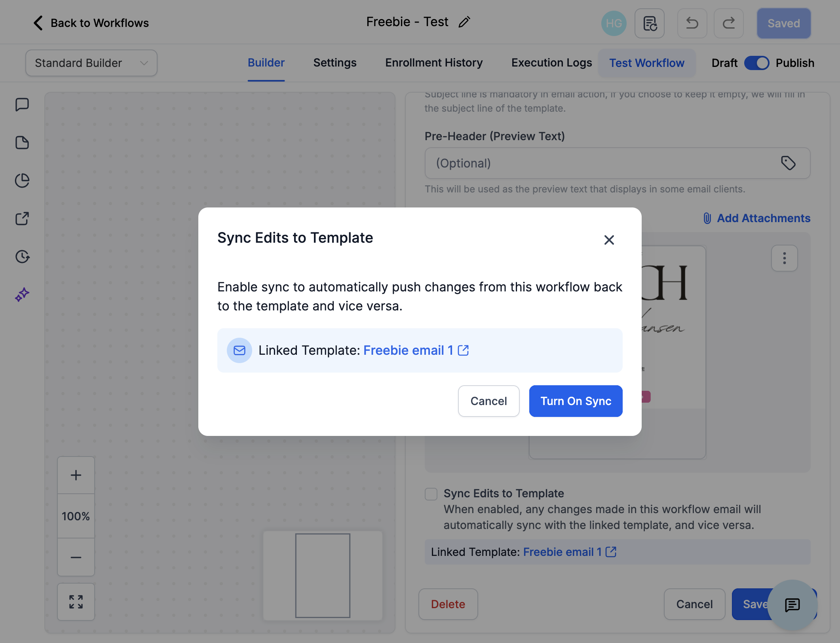
Task: Toggle Draft/Publish switch
Action: click(x=756, y=63)
